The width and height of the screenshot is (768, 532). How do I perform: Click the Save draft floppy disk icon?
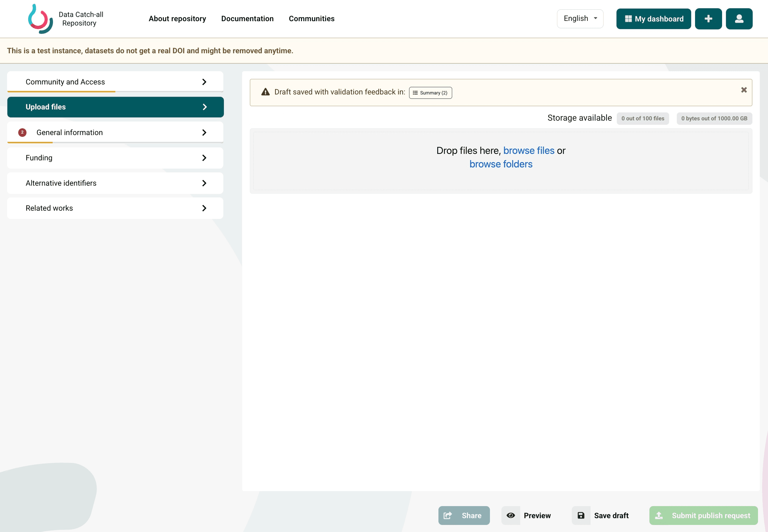click(581, 515)
